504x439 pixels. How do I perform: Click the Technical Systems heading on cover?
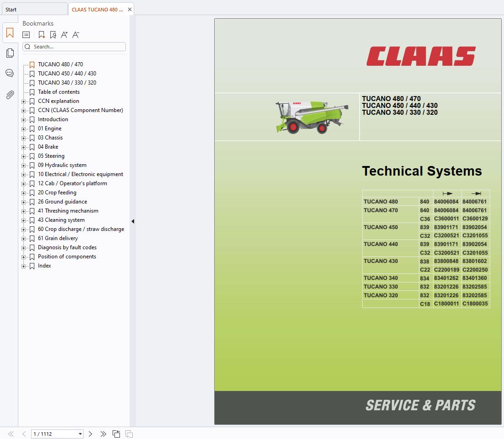422,171
